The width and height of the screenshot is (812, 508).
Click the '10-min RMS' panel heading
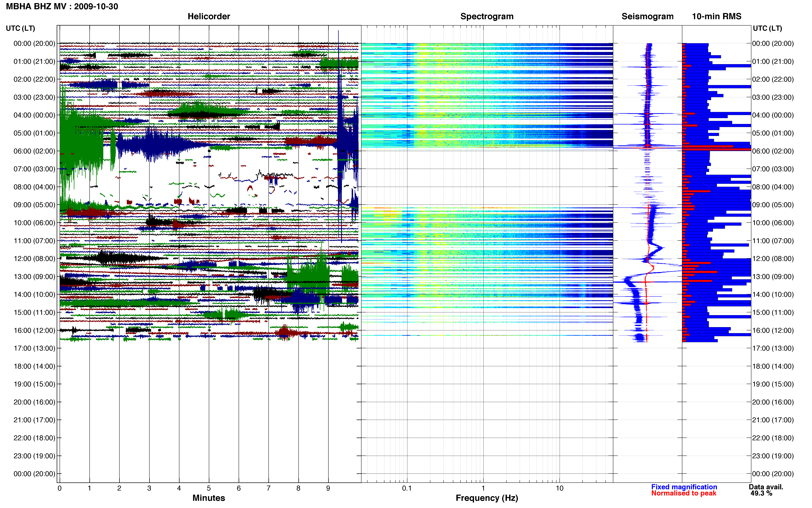coord(717,16)
